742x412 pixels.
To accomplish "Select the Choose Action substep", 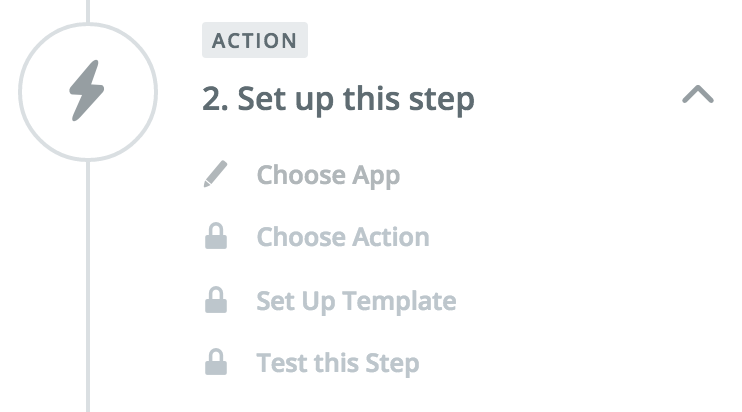I will 343,237.
